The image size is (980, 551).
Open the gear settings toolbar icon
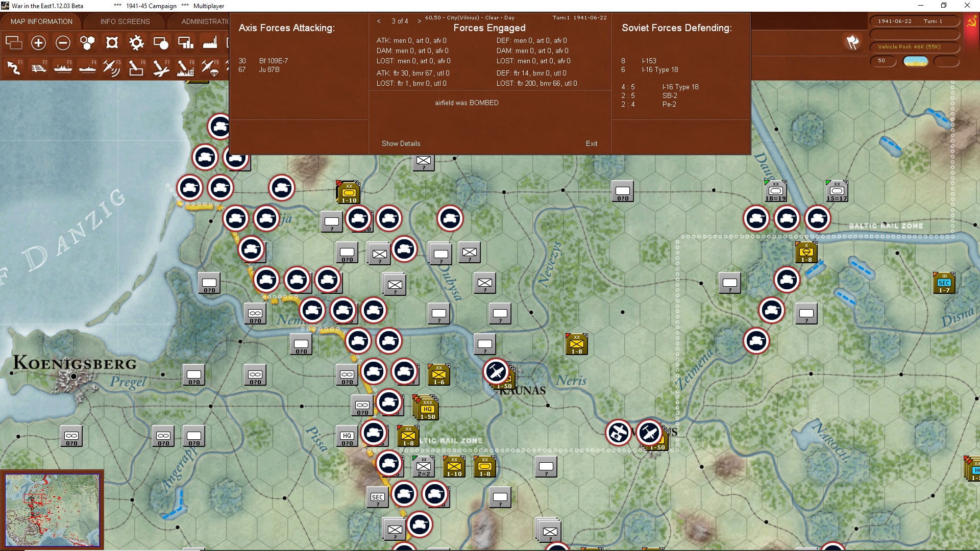(136, 43)
